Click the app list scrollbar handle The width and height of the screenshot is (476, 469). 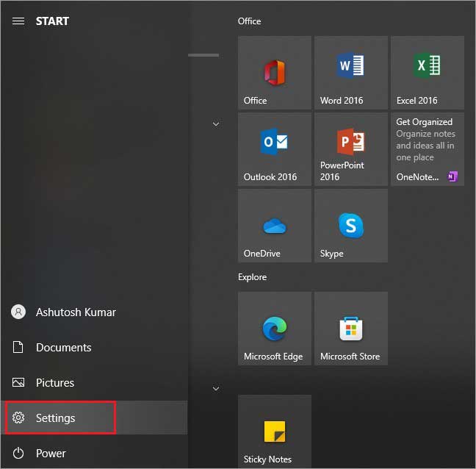coord(203,55)
